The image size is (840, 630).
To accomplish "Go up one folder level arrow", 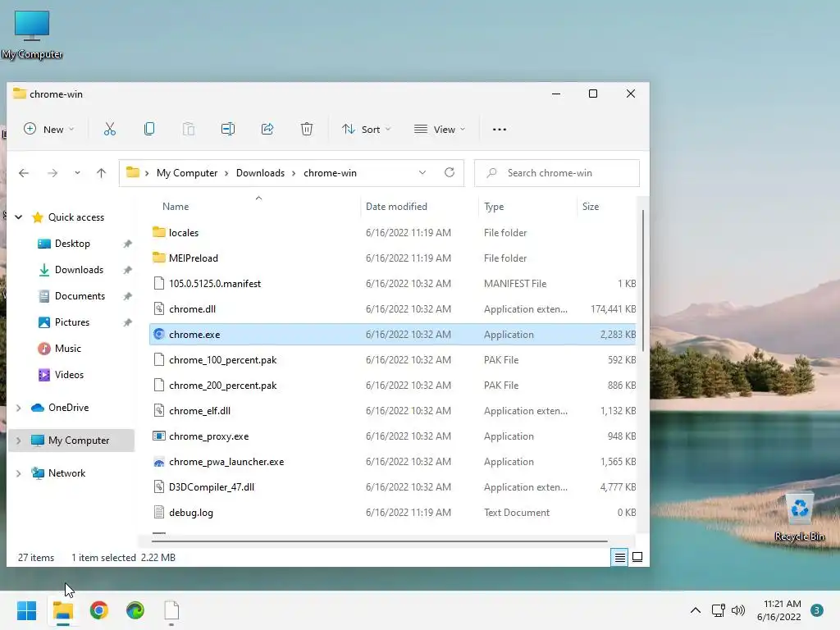I will pyautogui.click(x=101, y=173).
